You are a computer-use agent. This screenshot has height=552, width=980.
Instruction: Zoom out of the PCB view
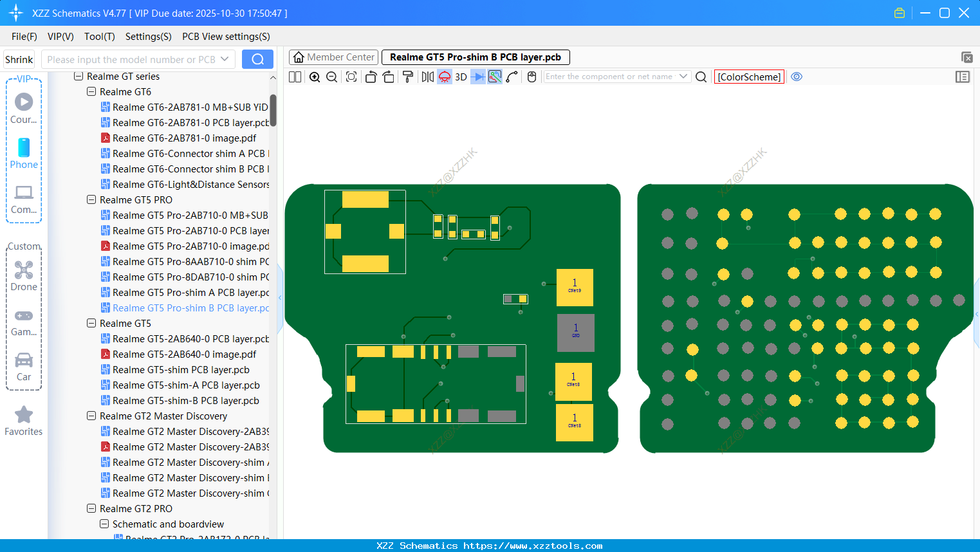(x=332, y=77)
